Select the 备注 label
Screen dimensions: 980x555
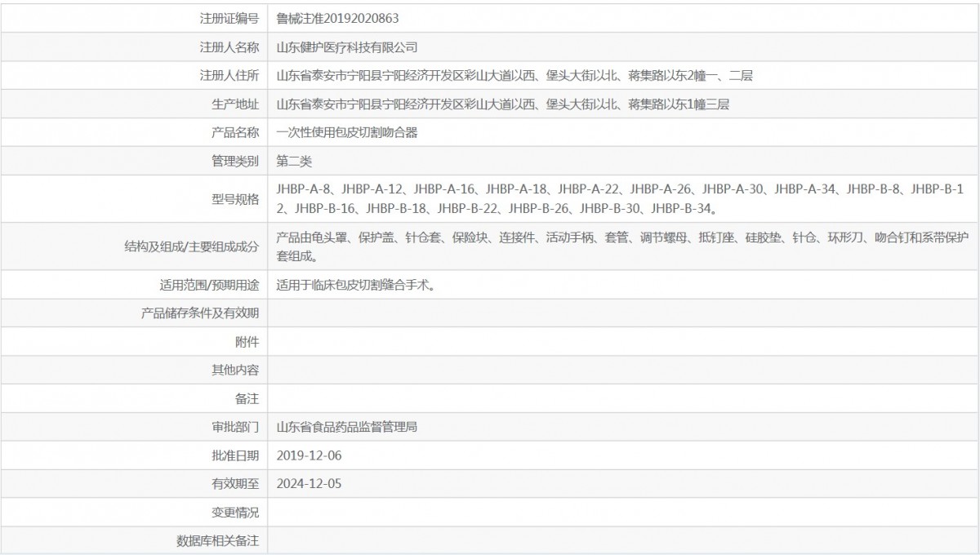247,398
